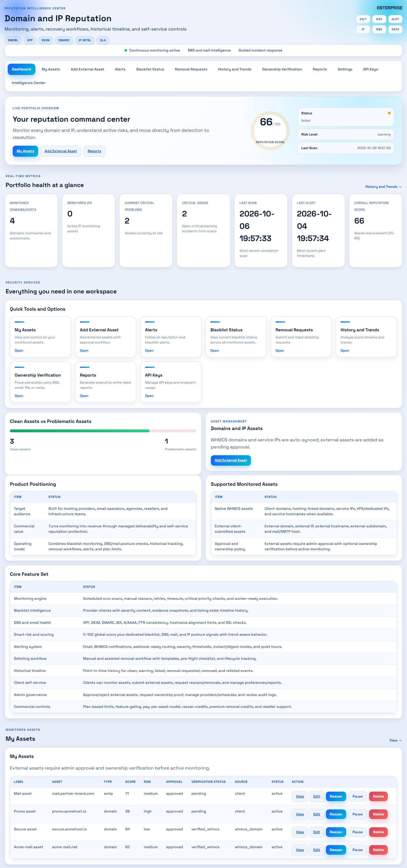Click the 24/7 badge in the header
This screenshot has height=868, width=407.
coord(363,19)
